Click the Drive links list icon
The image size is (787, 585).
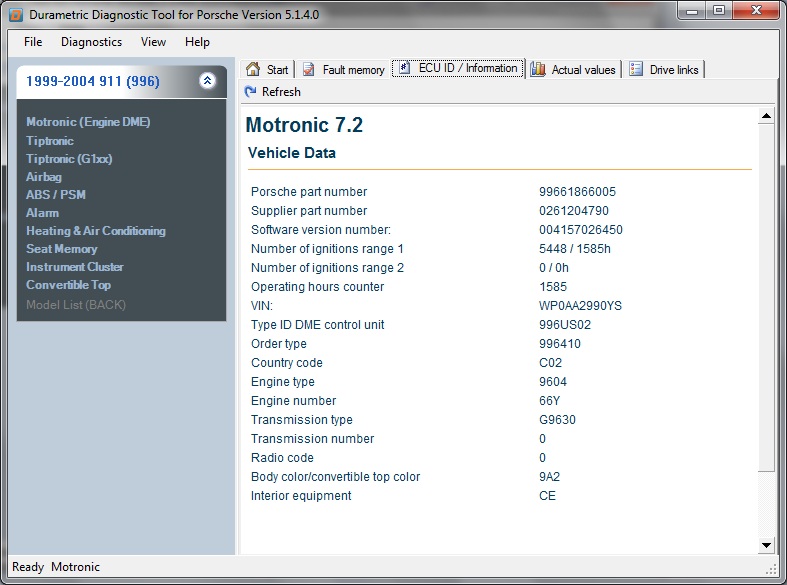[x=636, y=69]
